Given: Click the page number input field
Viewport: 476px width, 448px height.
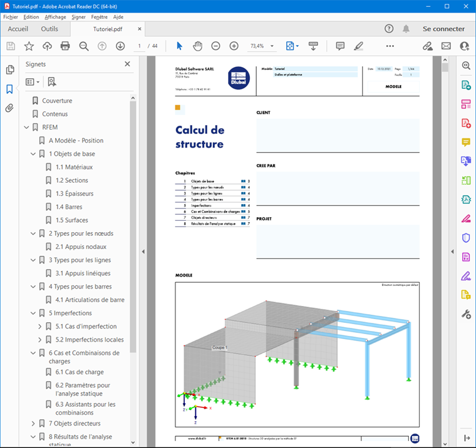Looking at the screenshot, I should pyautogui.click(x=139, y=46).
